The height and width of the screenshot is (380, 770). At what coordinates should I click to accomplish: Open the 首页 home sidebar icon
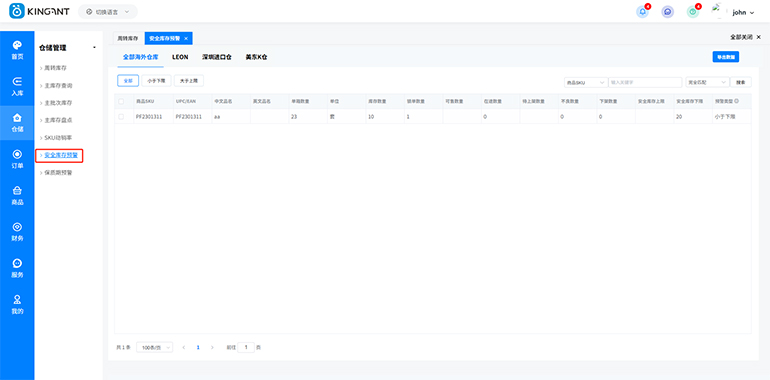[17, 51]
